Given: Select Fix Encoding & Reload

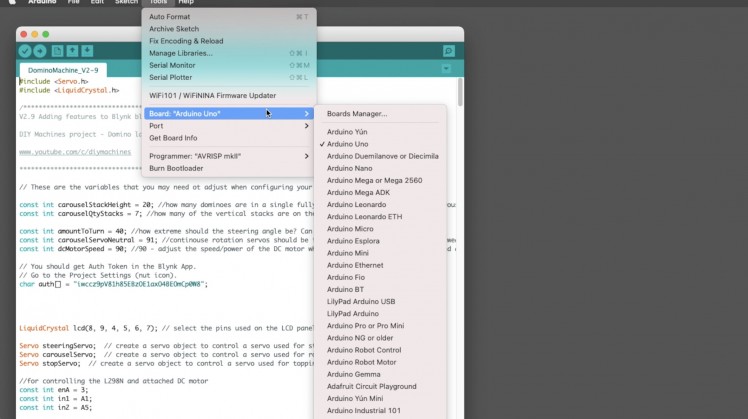Looking at the screenshot, I should (229, 41).
